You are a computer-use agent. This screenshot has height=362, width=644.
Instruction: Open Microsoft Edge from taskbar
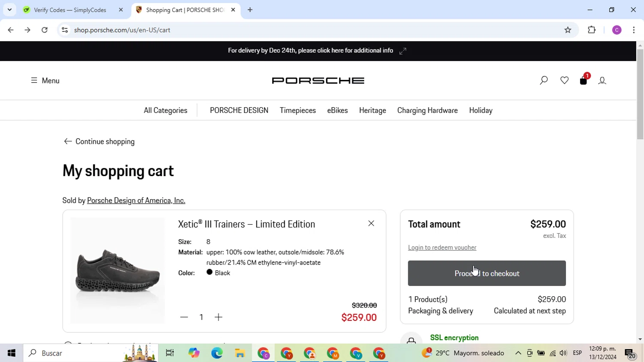[x=217, y=353]
